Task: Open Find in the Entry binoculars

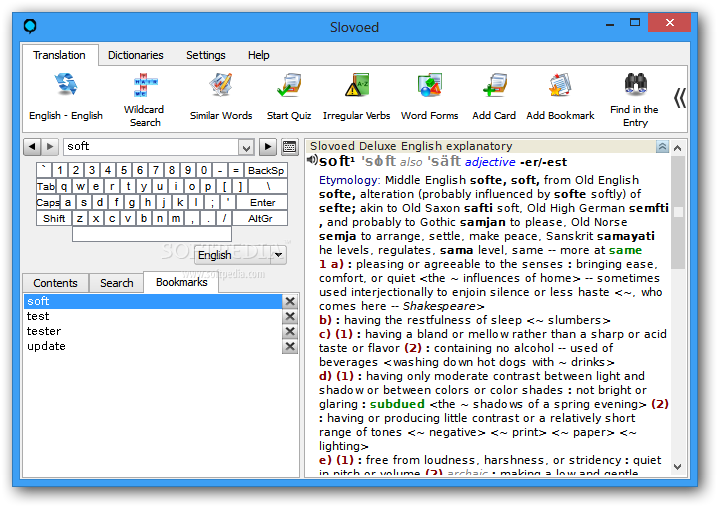Action: tap(635, 99)
